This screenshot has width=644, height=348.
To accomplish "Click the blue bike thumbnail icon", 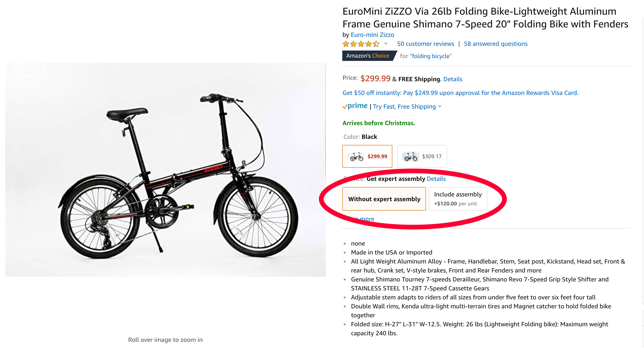I will click(411, 157).
